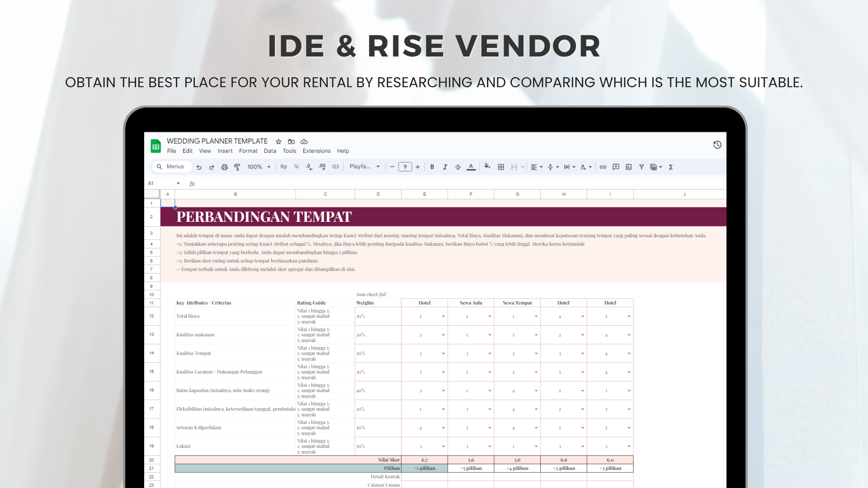Toggle bold formatting
The width and height of the screenshot is (868, 488).
coord(432,167)
